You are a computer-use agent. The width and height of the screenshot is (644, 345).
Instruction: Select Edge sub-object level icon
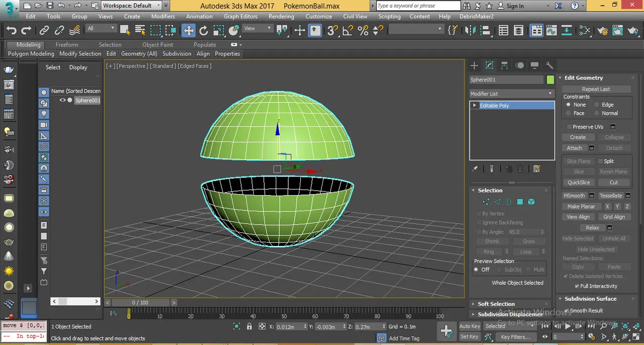pos(497,202)
